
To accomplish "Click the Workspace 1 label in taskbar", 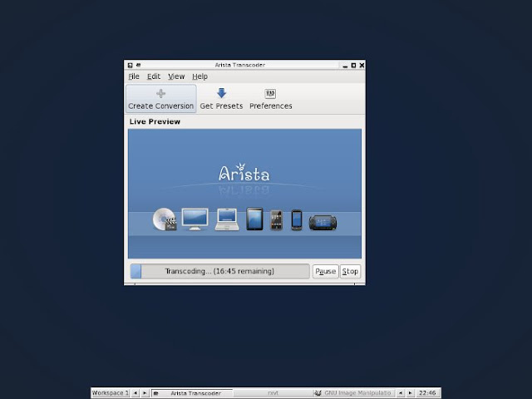I will pos(111,393).
